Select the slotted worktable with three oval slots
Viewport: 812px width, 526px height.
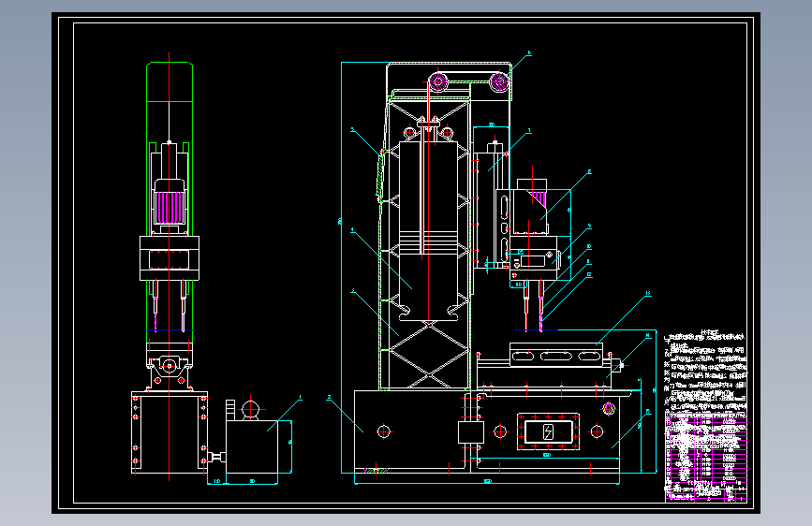tap(555, 355)
